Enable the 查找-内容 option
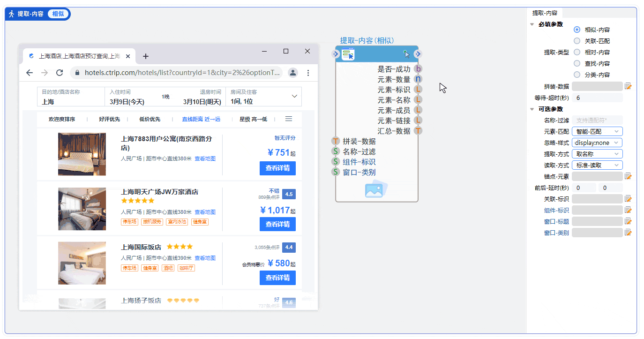Image resolution: width=644 pixels, height=339 pixels. (577, 63)
